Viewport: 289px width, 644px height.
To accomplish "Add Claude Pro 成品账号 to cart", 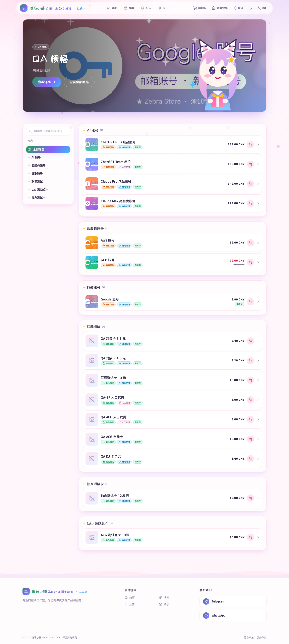I will point(250,184).
